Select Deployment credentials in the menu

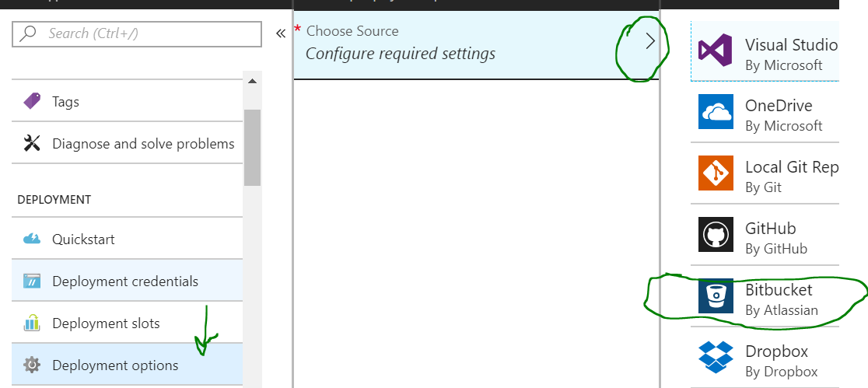127,281
